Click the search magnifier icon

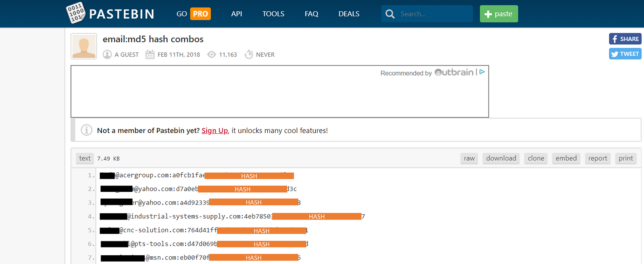click(x=390, y=14)
